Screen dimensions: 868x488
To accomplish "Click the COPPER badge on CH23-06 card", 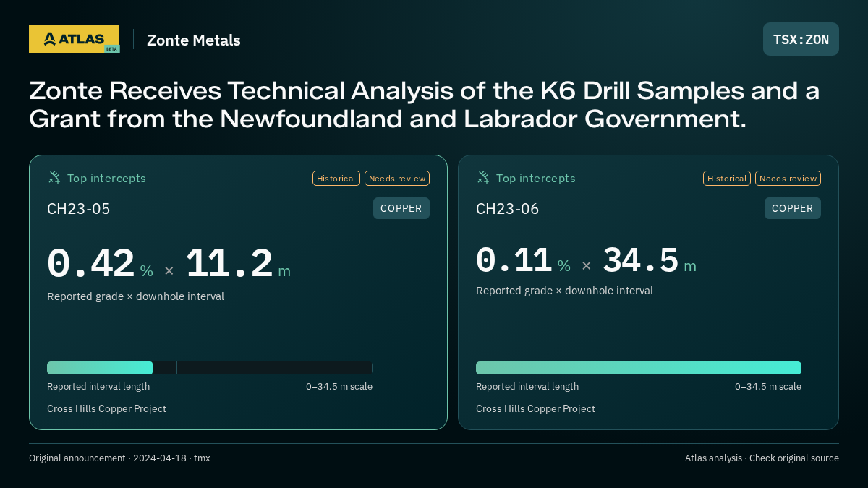I will [x=793, y=208].
